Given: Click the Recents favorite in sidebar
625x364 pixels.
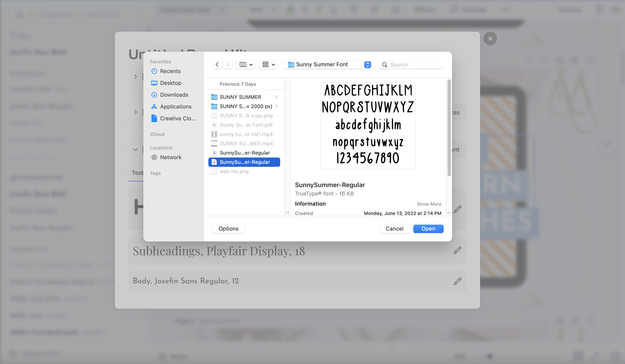Looking at the screenshot, I should (171, 71).
